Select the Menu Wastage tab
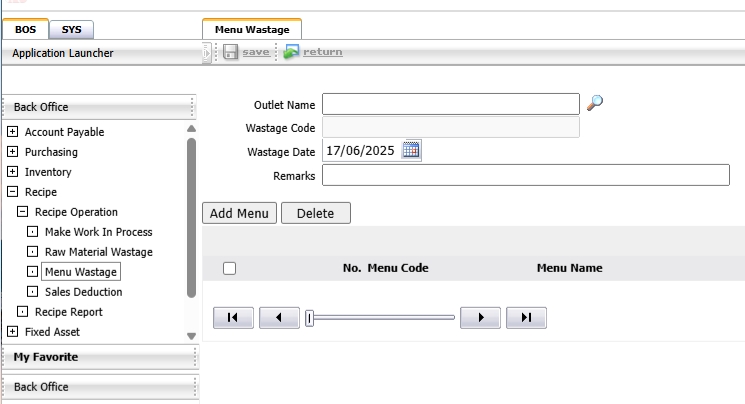The height and width of the screenshot is (404, 745). pyautogui.click(x=252, y=30)
